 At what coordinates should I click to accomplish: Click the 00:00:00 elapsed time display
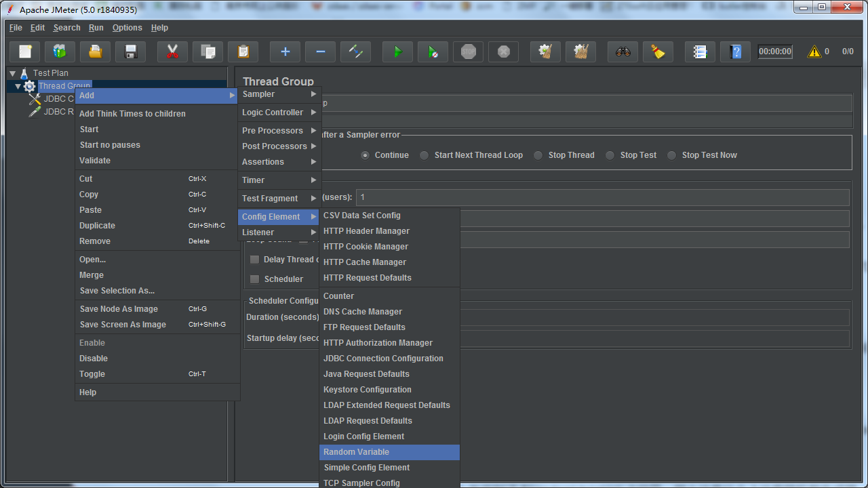point(775,52)
